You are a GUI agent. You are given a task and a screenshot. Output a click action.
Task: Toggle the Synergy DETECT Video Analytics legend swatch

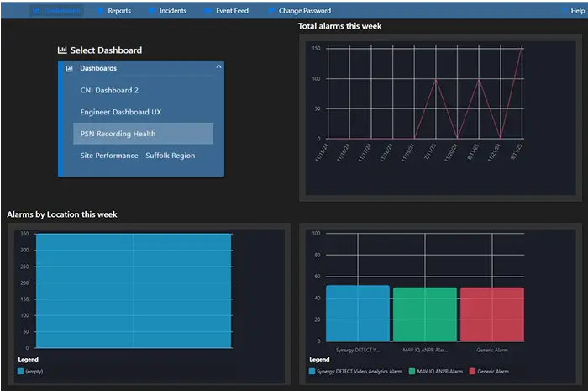312,371
